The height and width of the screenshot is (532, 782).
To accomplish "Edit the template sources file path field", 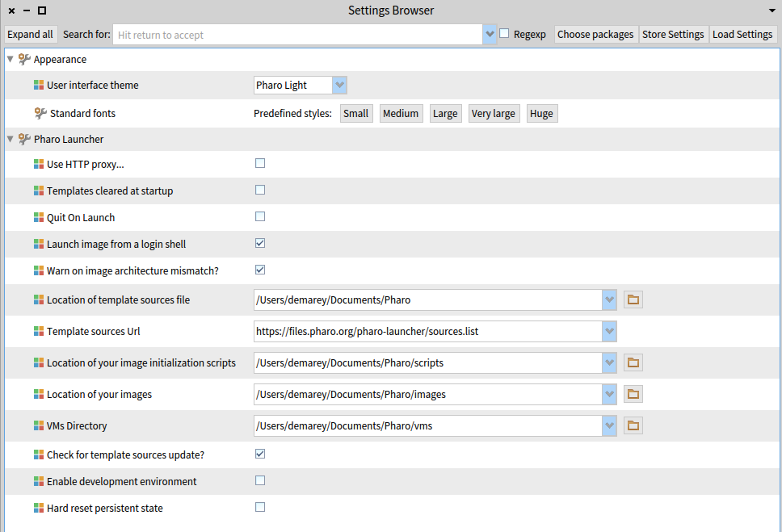I will coord(428,300).
